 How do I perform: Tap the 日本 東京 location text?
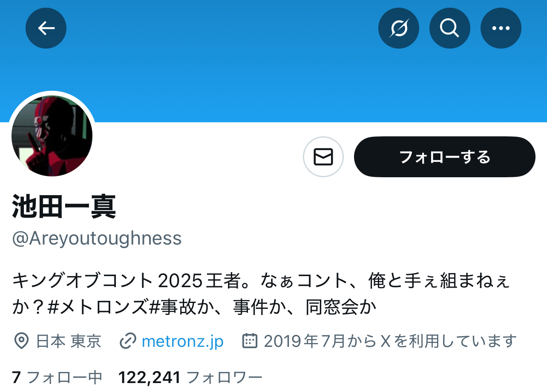click(x=69, y=341)
